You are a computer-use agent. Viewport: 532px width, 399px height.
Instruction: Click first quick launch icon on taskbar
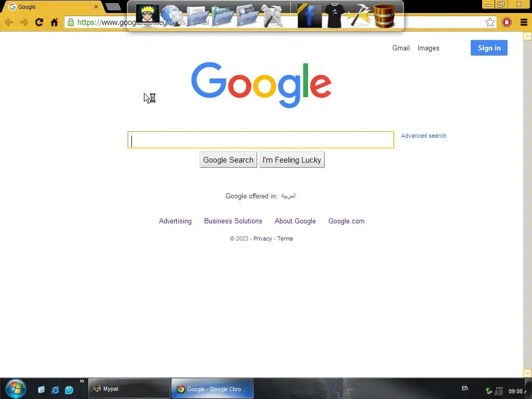42,390
